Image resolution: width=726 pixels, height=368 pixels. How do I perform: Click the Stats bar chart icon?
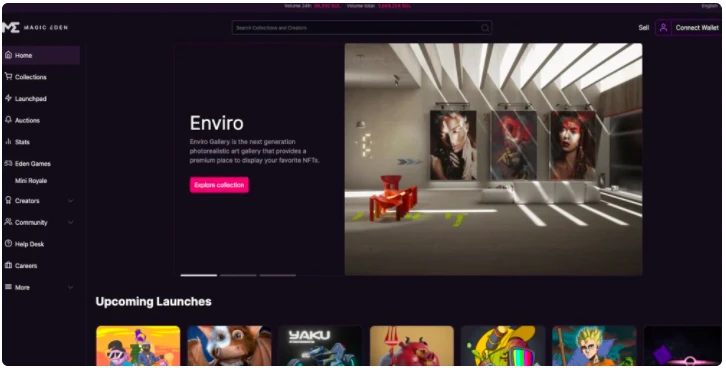8,142
